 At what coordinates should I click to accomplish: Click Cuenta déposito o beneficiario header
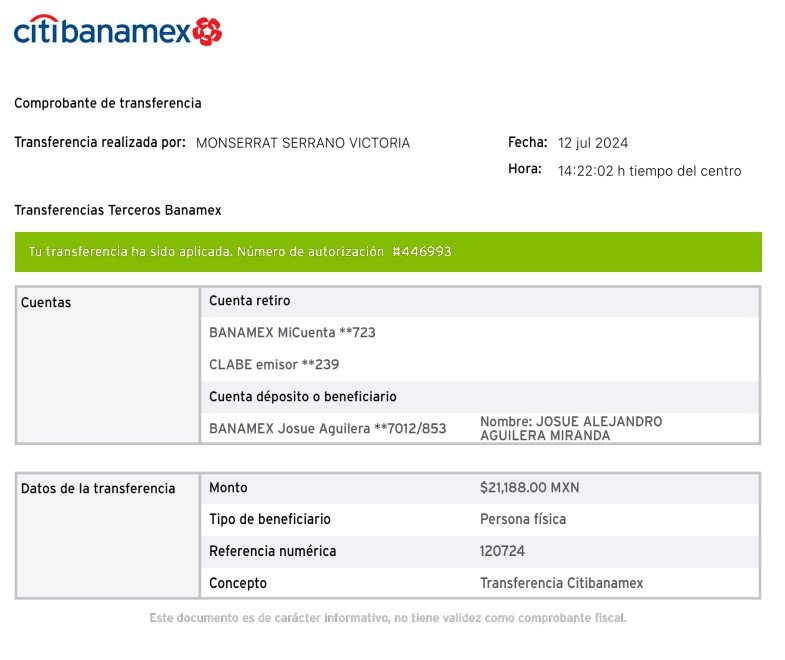pyautogui.click(x=302, y=397)
